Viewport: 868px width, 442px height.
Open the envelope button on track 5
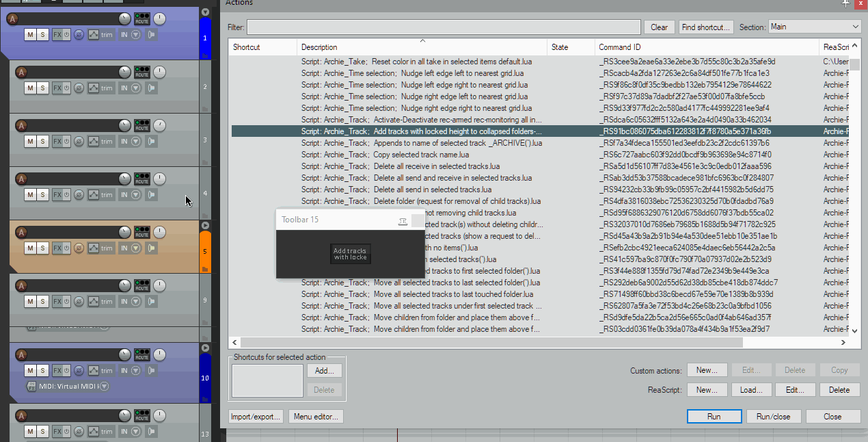(94, 248)
